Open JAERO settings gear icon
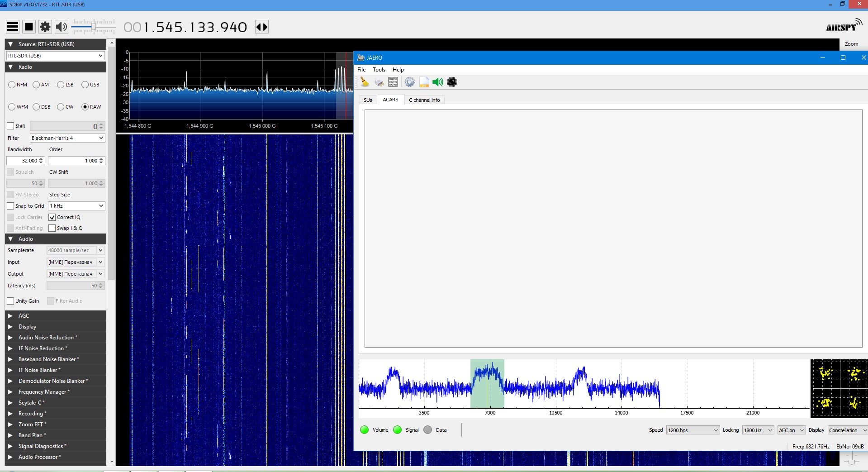This screenshot has height=472, width=868. click(x=409, y=82)
